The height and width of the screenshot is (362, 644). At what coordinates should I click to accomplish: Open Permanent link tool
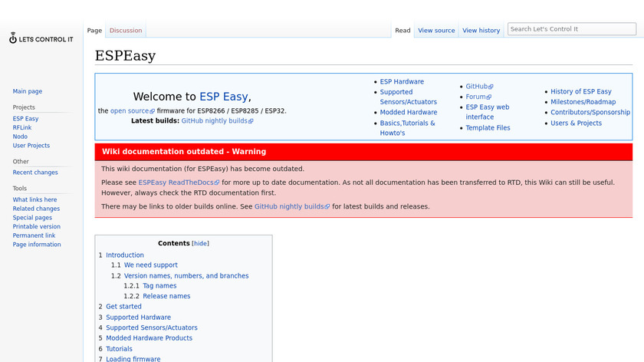click(34, 235)
